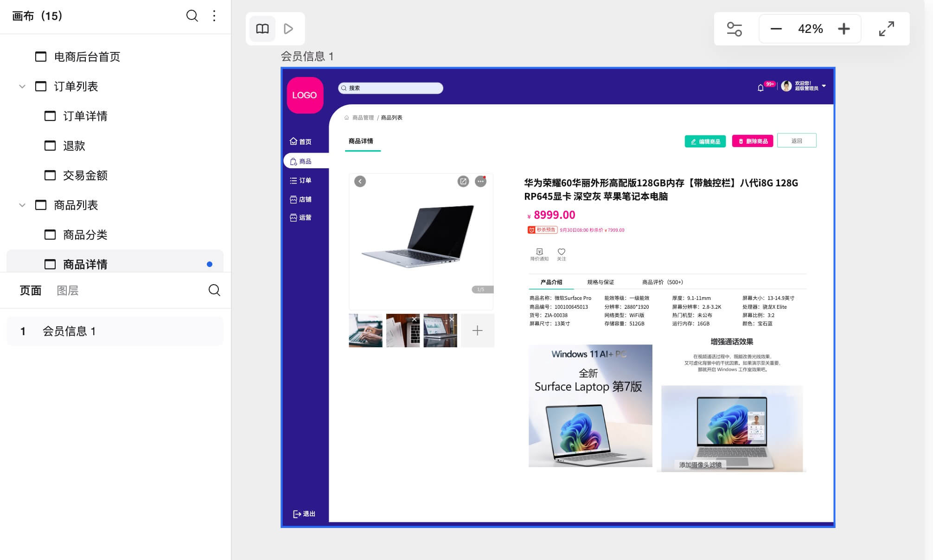This screenshot has height=560, width=933.
Task: Open the notification bell with 99+ badge
Action: [760, 87]
